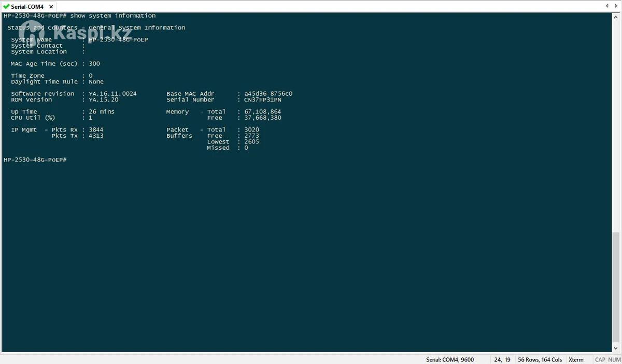The width and height of the screenshot is (622, 364).
Task: Click the 'show system information' command text
Action: point(113,16)
